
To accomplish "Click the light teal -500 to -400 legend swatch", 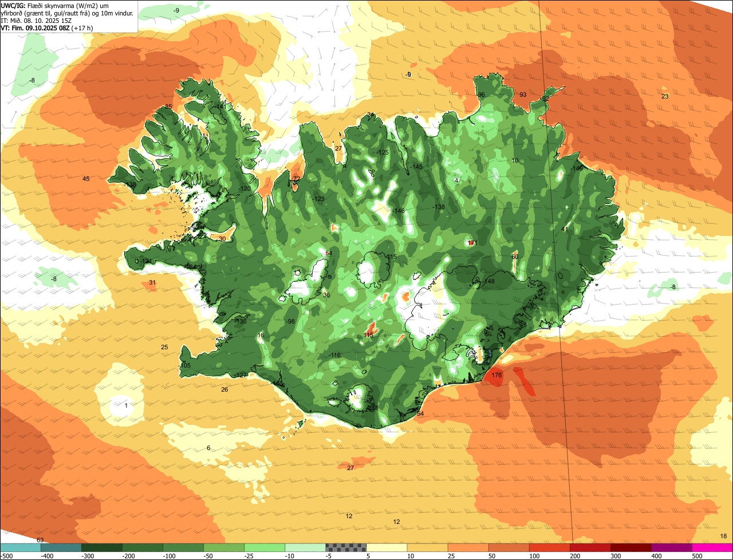I will (x=21, y=547).
